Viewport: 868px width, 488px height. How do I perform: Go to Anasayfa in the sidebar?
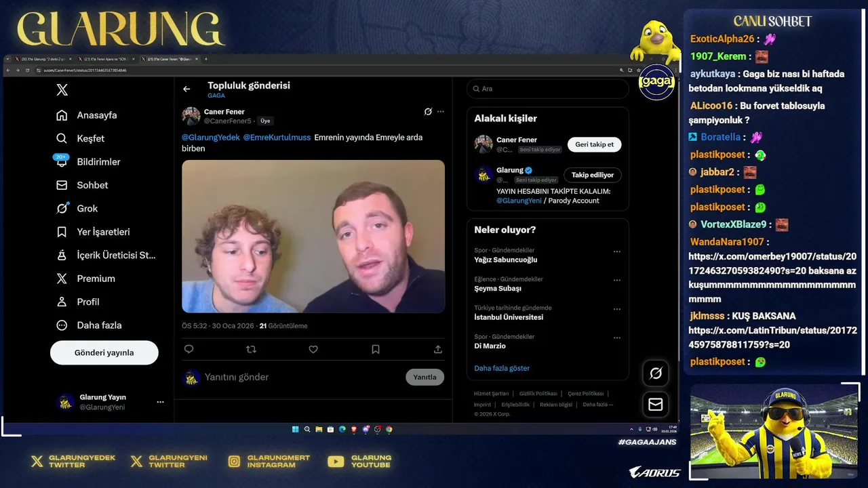[87, 115]
